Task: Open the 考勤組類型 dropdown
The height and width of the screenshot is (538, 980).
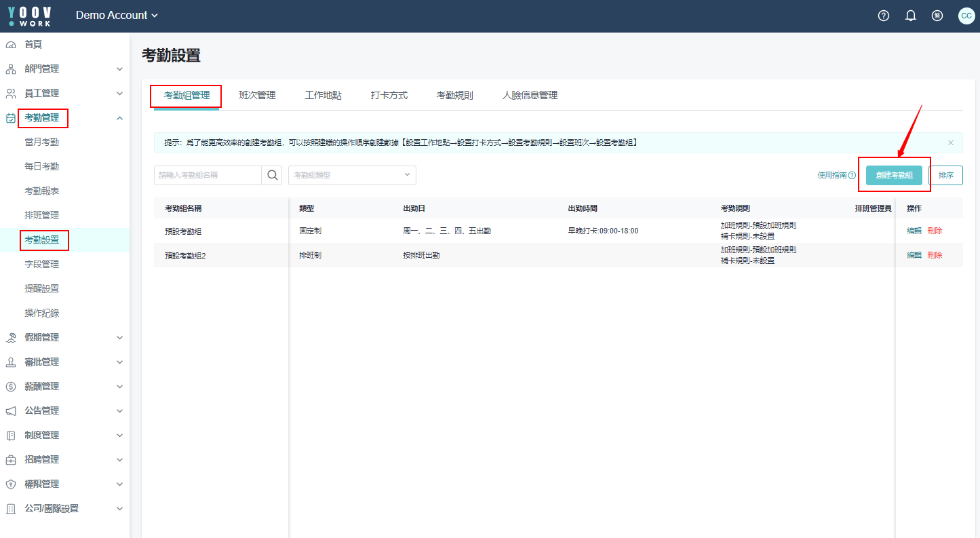Action: click(x=352, y=175)
